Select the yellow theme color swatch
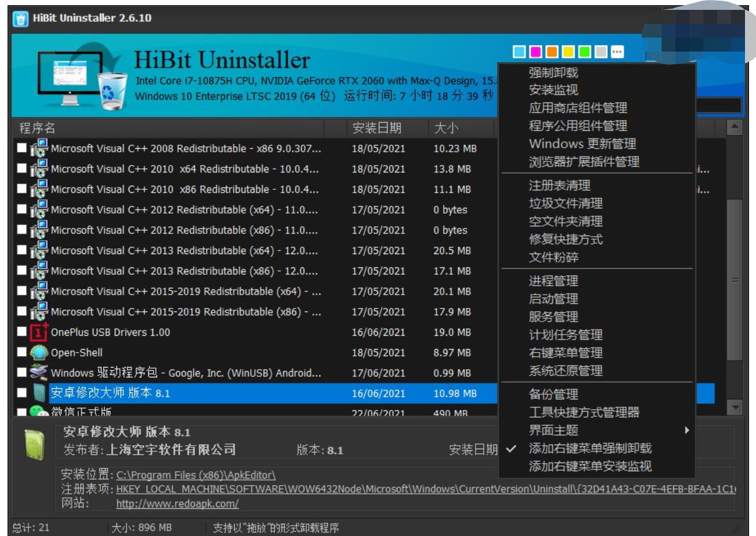This screenshot has height=536, width=756. tap(568, 52)
